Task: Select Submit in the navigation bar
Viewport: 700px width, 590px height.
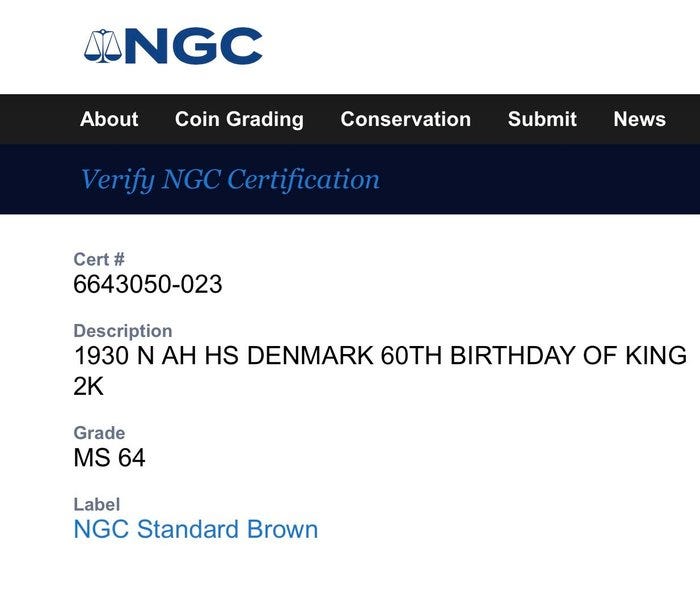Action: [x=542, y=119]
